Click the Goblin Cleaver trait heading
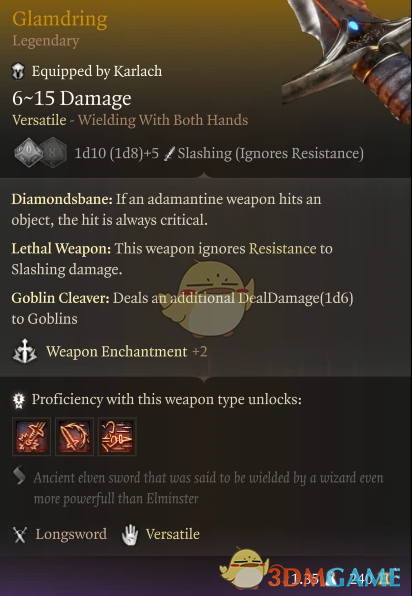Screen dimensions: 412x596 (60, 298)
